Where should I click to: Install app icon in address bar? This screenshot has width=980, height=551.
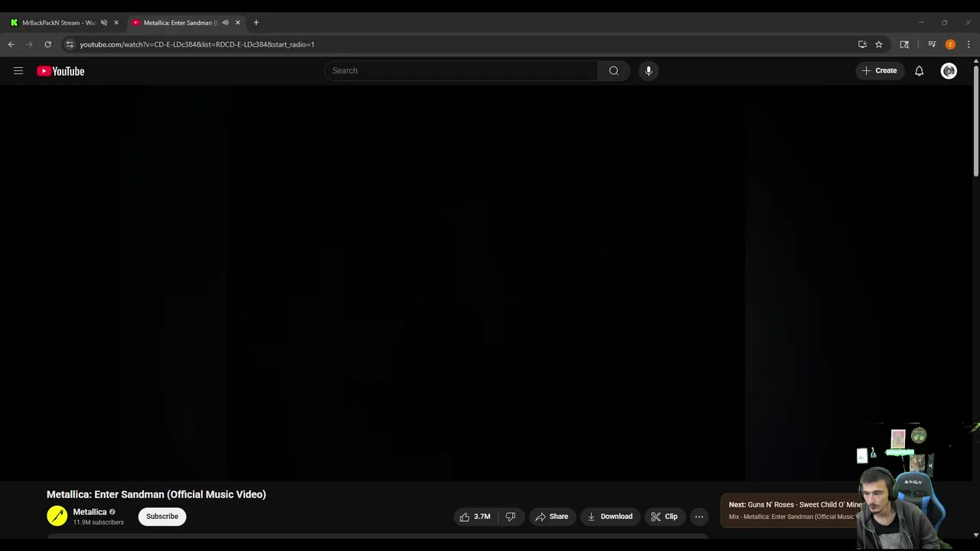(862, 44)
